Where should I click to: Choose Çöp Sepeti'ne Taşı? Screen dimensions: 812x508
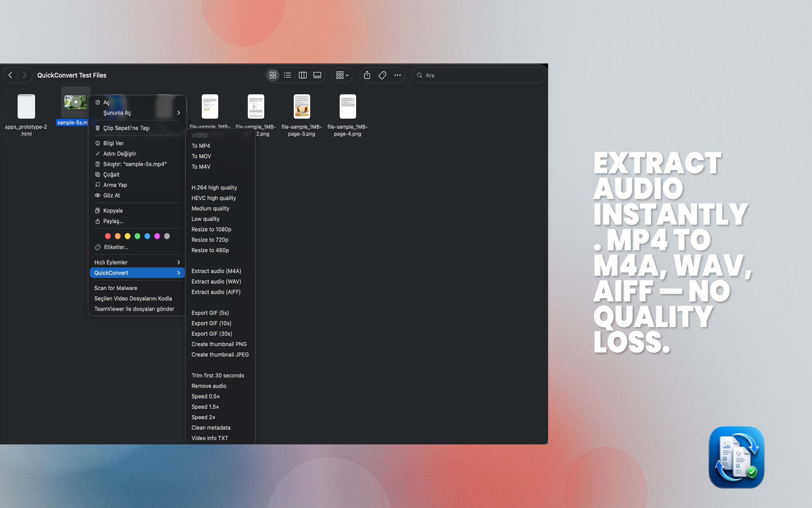coord(137,128)
